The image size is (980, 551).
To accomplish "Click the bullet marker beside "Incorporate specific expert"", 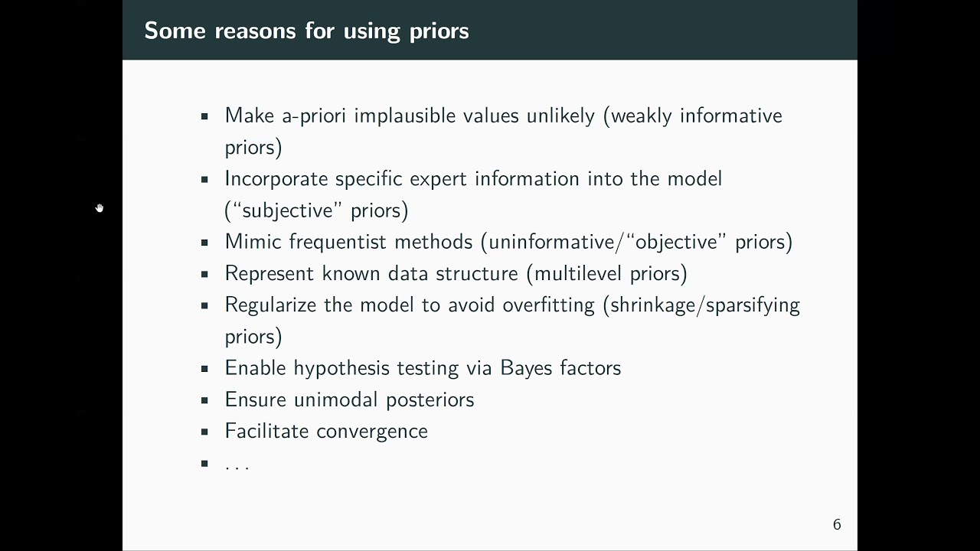I will pos(204,179).
